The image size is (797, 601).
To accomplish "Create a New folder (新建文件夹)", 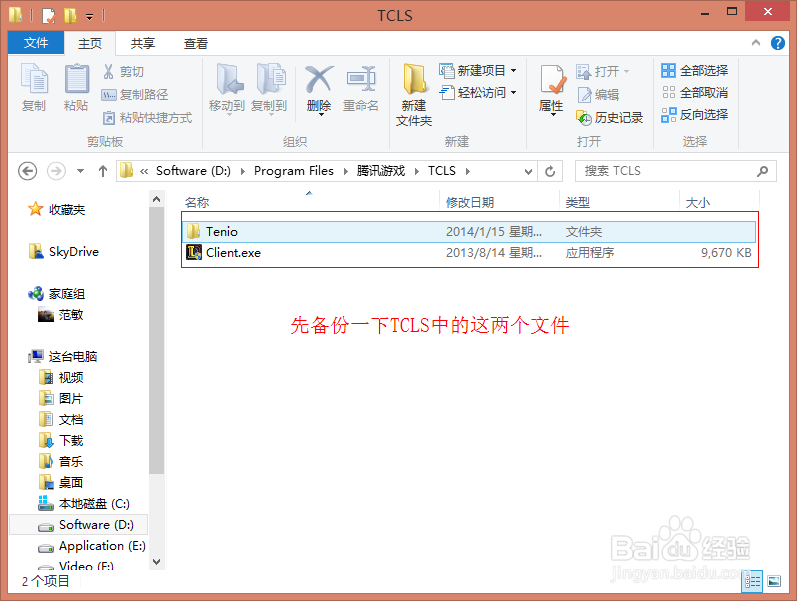I will [414, 95].
